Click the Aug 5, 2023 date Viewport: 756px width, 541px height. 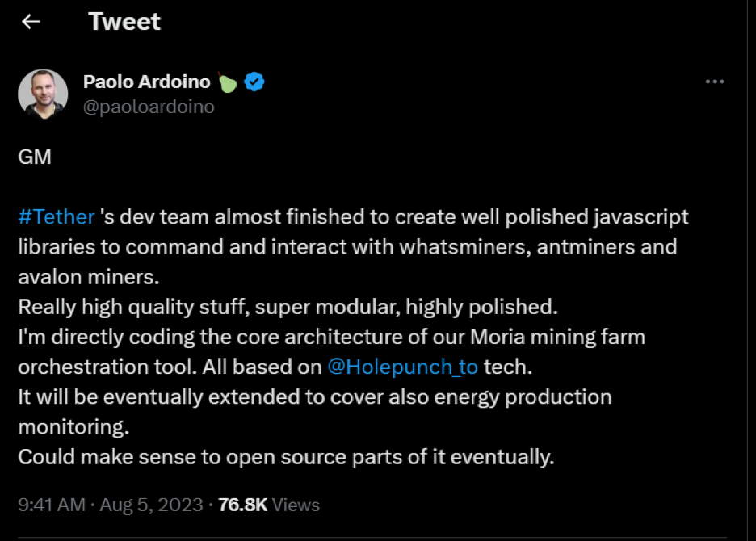coord(151,505)
